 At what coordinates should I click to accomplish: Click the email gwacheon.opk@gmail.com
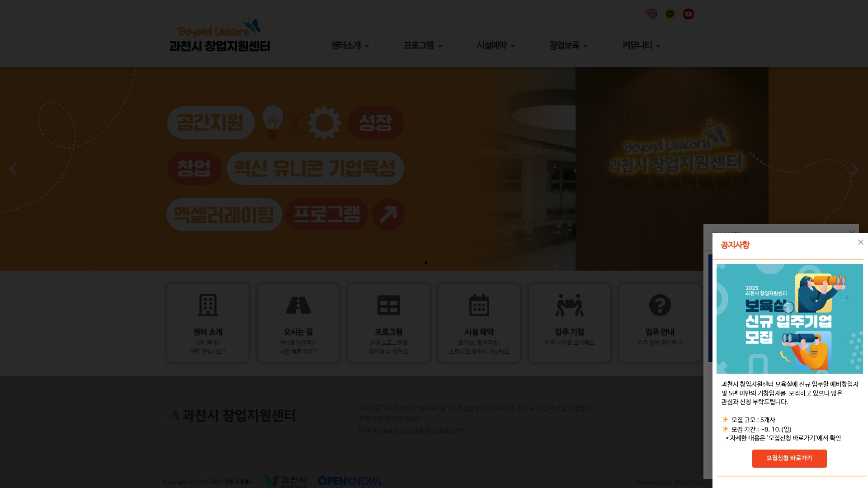422,430
